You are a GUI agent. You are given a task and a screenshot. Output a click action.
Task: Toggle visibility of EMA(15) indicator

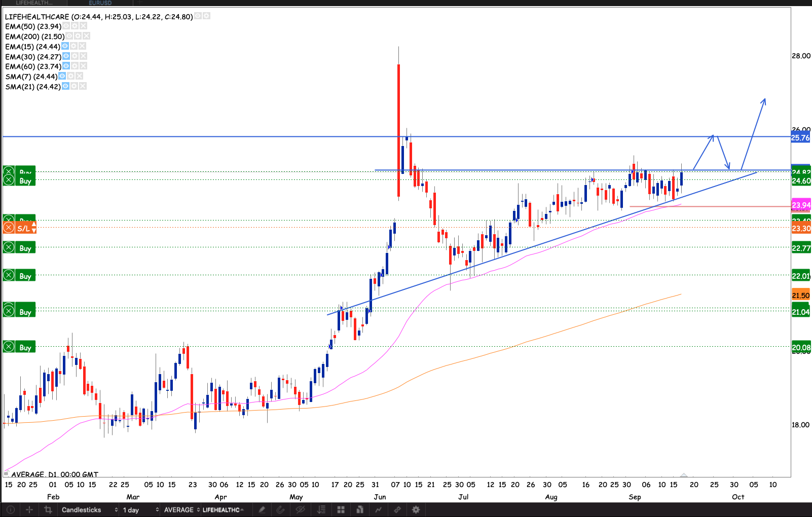[x=65, y=46]
